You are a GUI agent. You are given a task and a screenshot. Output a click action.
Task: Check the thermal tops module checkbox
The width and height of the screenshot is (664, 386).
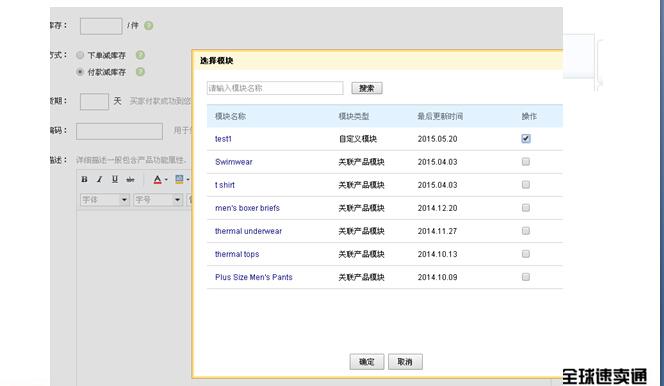[x=526, y=254]
